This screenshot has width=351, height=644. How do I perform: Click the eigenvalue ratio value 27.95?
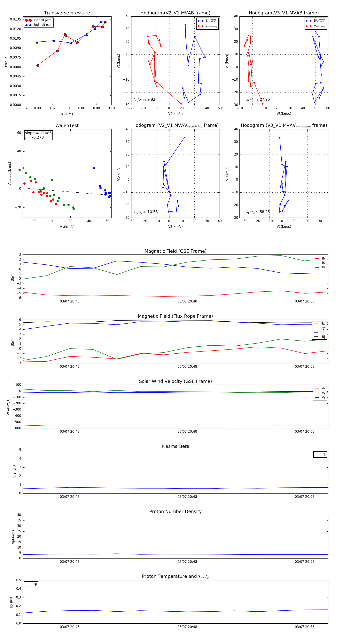point(265,100)
